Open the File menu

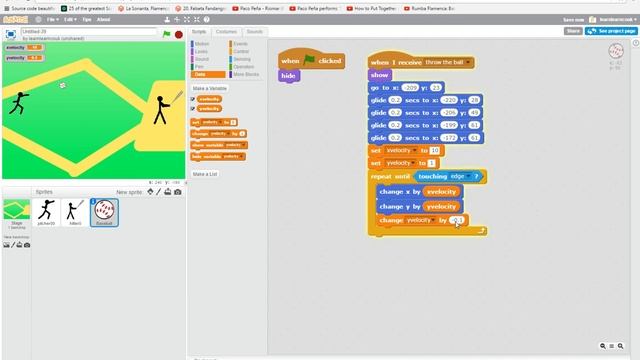[x=52, y=19]
